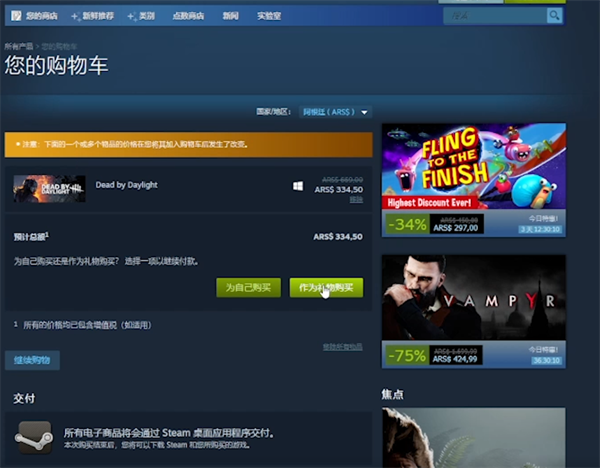Screen dimensions: 600x468
Task: Open the 点数商店 tab
Action: click(188, 16)
